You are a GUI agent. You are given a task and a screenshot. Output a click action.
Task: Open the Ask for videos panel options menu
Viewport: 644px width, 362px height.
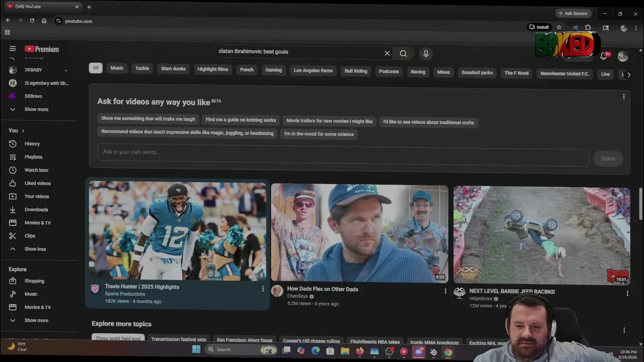tap(624, 97)
